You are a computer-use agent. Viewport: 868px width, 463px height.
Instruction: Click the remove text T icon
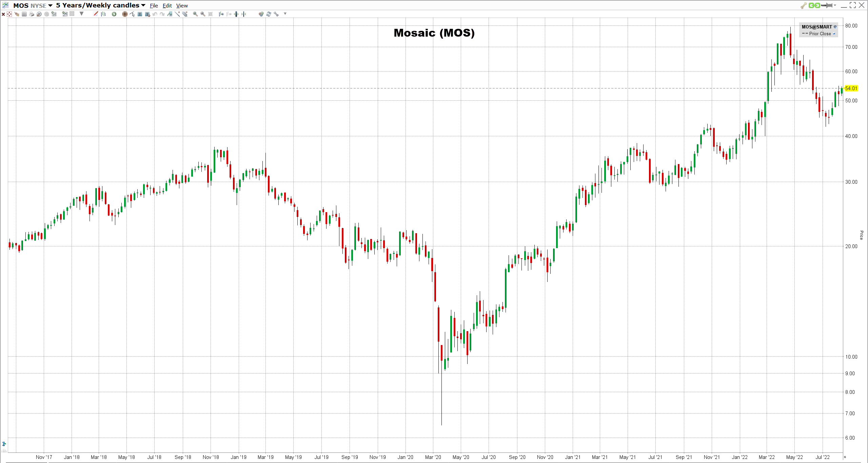(x=147, y=14)
